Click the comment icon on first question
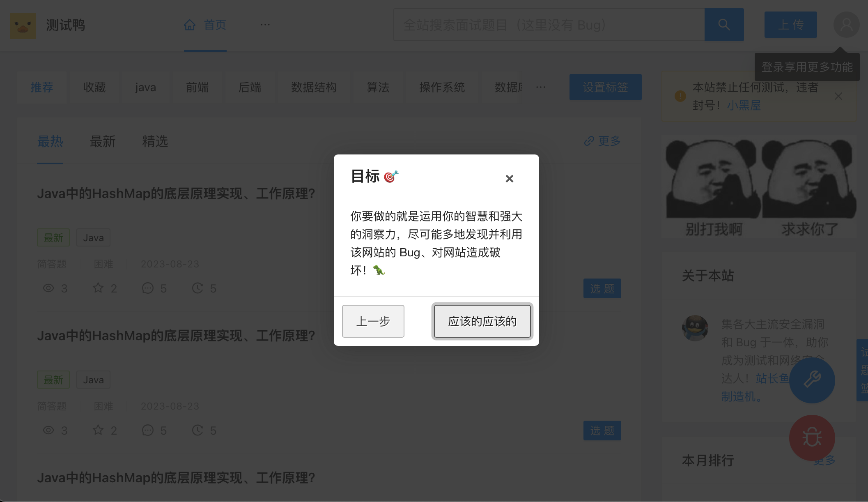Image resolution: width=868 pixels, height=502 pixels. tap(148, 288)
